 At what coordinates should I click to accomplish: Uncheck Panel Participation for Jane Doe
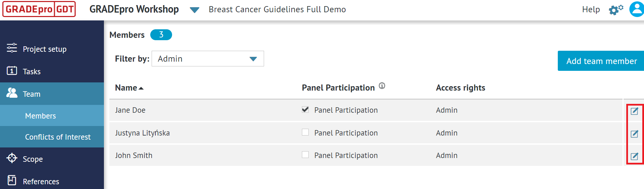pos(305,110)
